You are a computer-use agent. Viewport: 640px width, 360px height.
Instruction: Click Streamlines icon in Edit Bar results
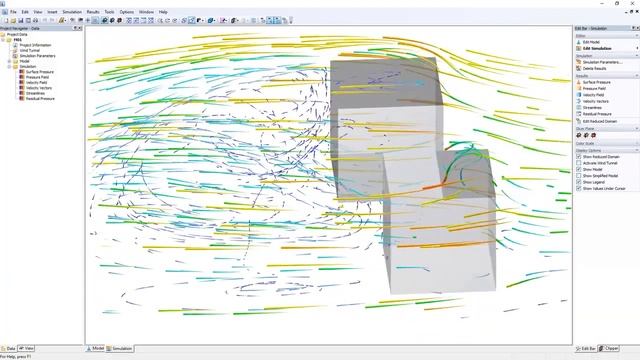pyautogui.click(x=579, y=107)
